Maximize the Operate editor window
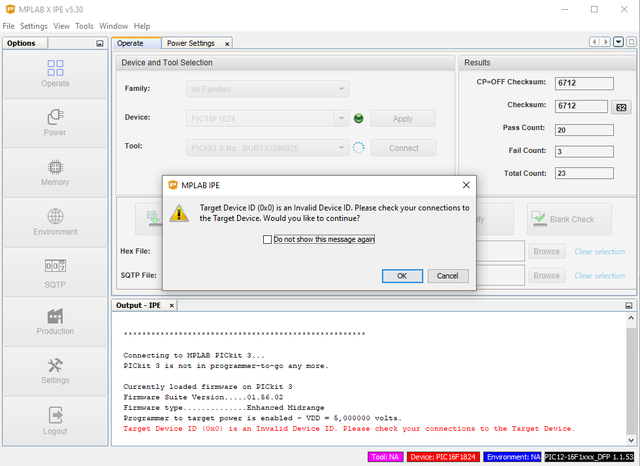The width and height of the screenshot is (640, 466). click(631, 42)
